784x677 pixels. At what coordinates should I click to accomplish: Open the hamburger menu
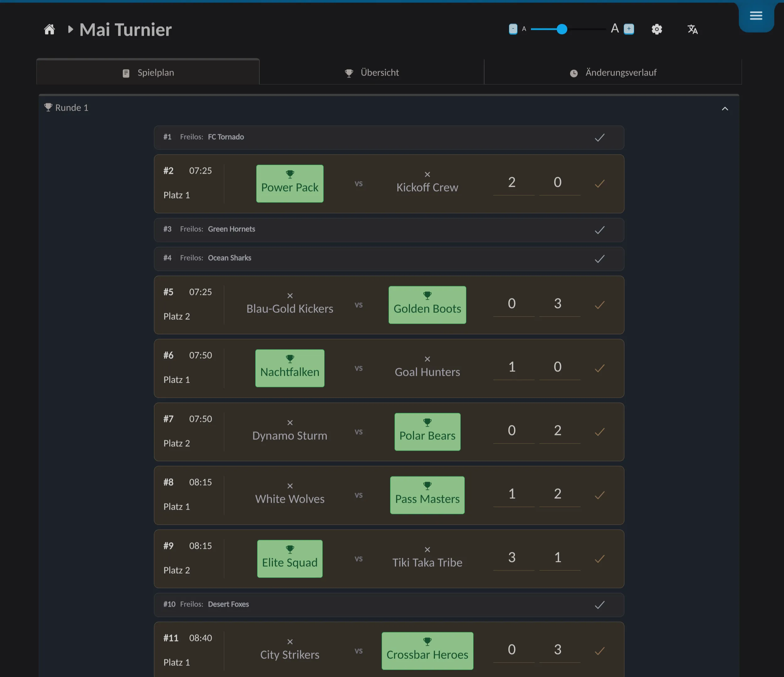pos(756,15)
